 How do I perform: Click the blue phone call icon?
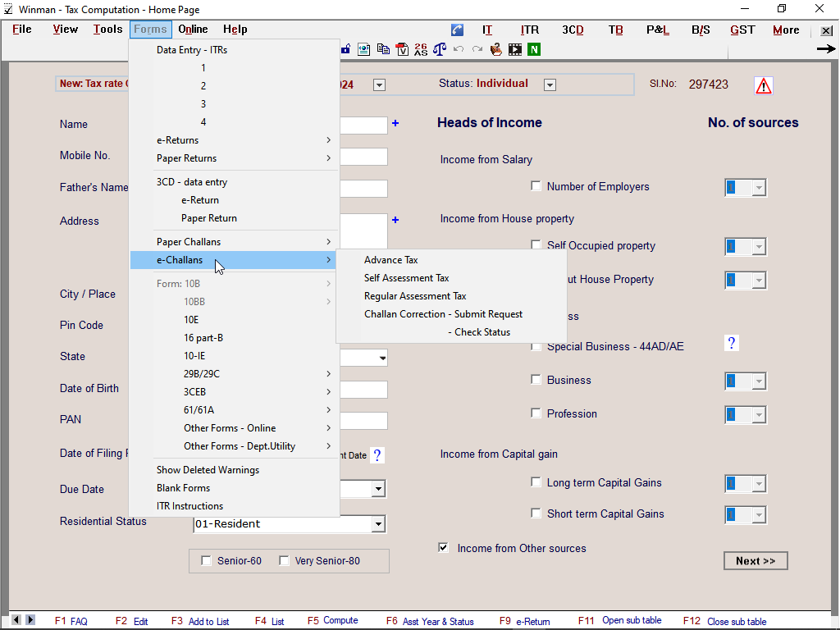[x=458, y=30]
